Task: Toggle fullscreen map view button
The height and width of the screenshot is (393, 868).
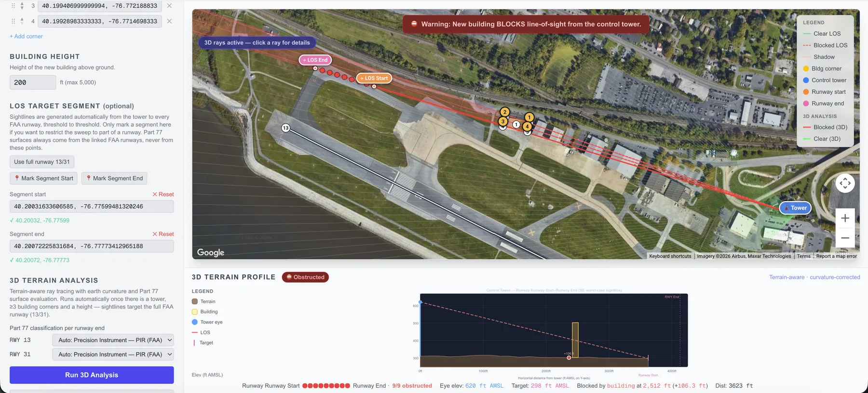Action: (845, 183)
